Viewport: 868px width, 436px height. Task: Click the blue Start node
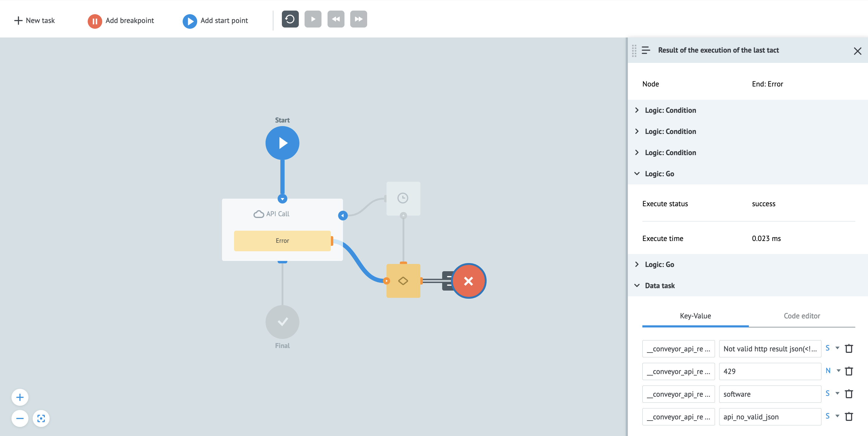click(x=282, y=143)
